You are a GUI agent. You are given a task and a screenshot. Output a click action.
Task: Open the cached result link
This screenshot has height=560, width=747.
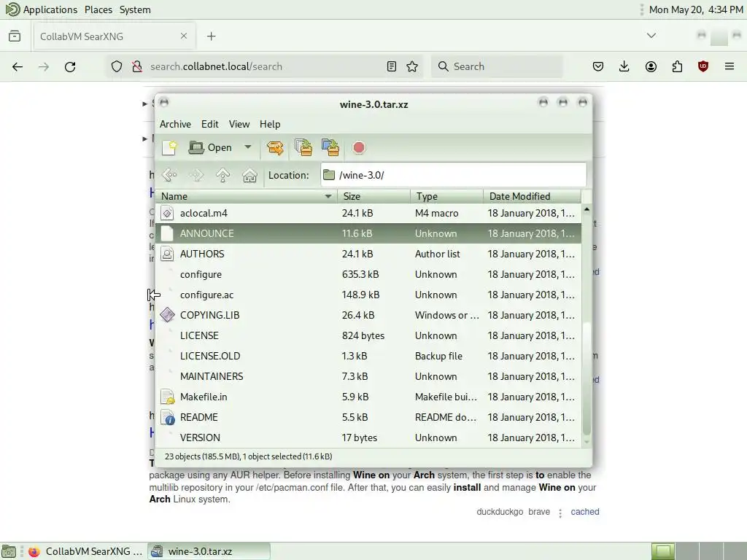tap(584, 512)
